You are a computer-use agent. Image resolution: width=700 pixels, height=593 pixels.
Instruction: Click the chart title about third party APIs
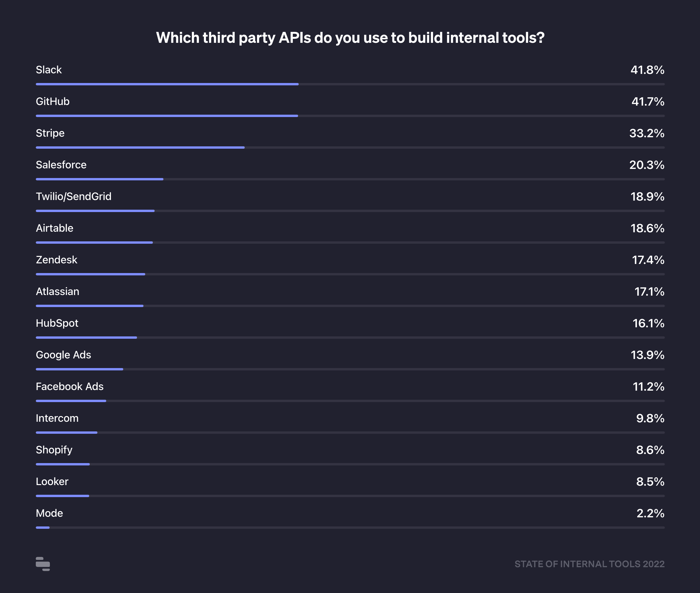(x=350, y=38)
